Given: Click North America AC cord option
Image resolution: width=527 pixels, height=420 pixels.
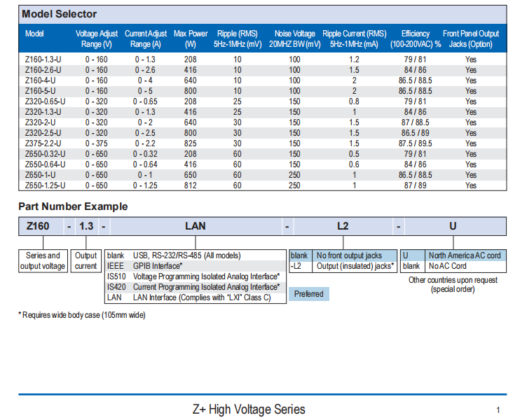Looking at the screenshot, I should point(453,255).
